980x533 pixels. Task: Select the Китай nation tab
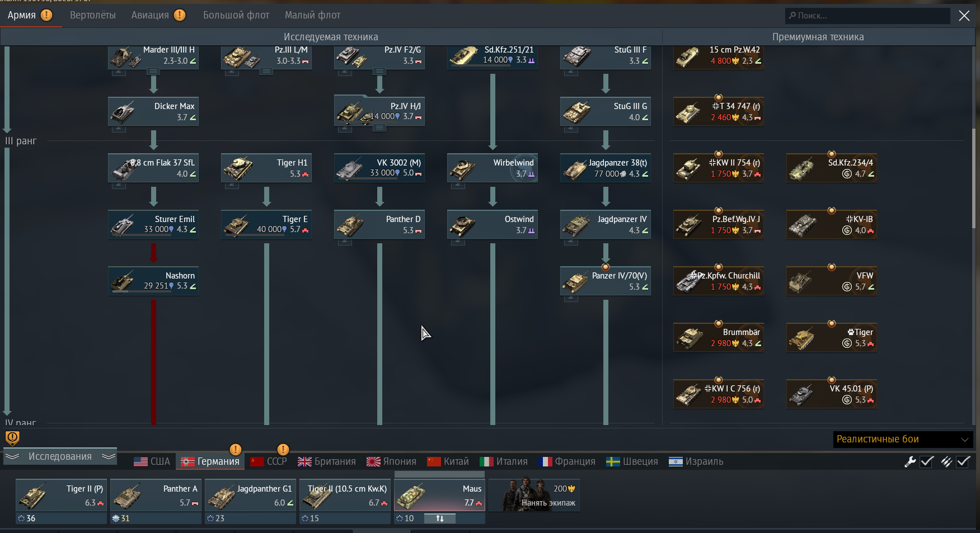pos(448,461)
